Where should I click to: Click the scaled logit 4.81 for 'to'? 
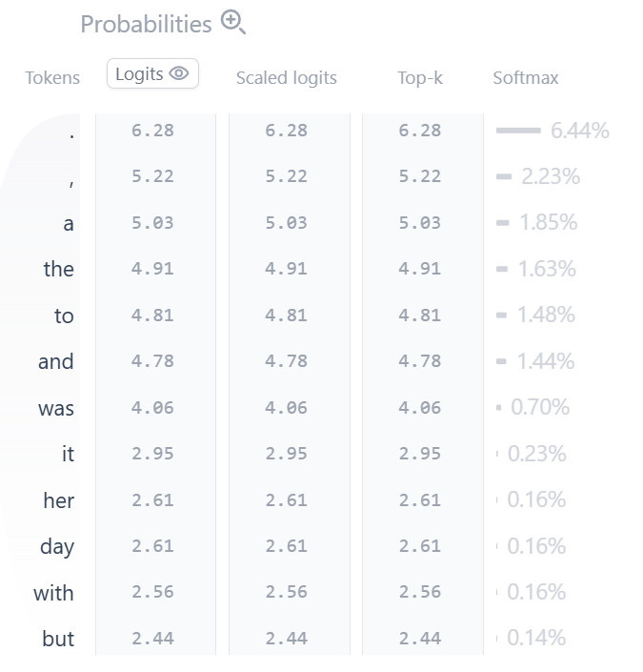point(286,315)
